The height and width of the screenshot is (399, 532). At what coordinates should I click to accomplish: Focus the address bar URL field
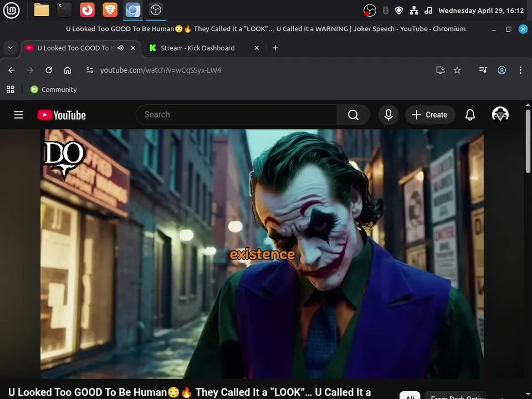[x=160, y=70]
